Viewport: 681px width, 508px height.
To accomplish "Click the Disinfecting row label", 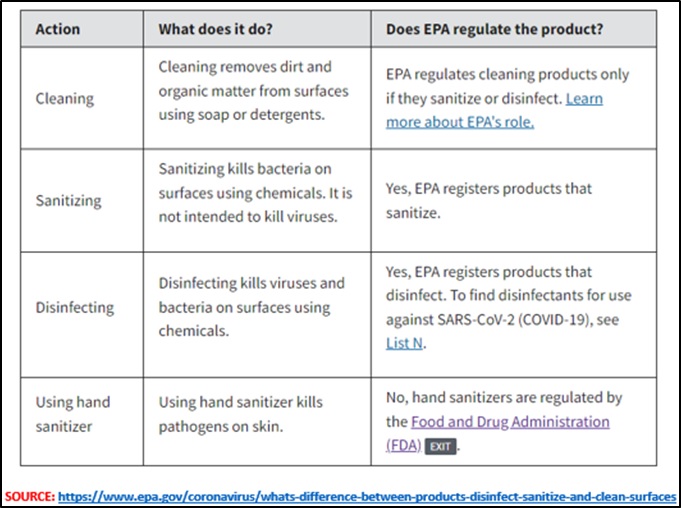I will tap(75, 307).
